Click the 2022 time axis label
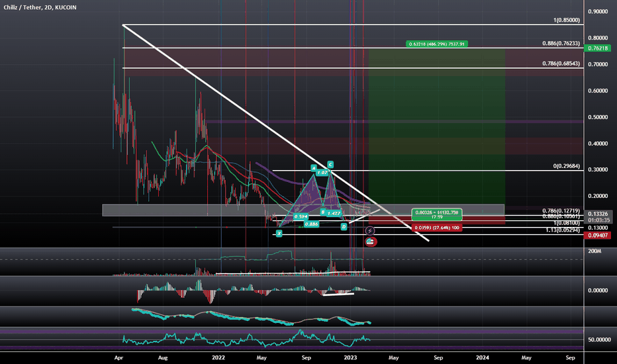The width and height of the screenshot is (617, 364). (x=218, y=357)
